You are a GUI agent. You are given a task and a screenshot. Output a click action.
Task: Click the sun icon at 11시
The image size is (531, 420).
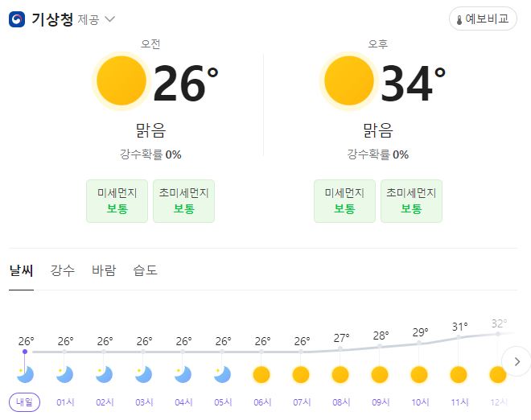click(459, 375)
